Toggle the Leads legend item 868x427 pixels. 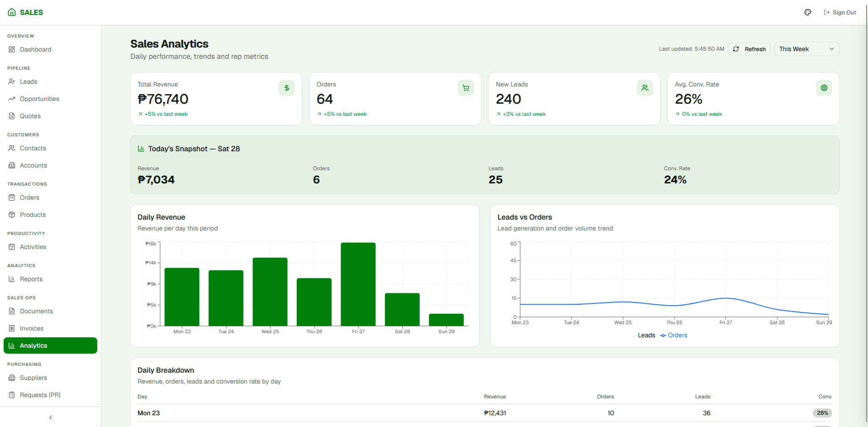pos(646,335)
